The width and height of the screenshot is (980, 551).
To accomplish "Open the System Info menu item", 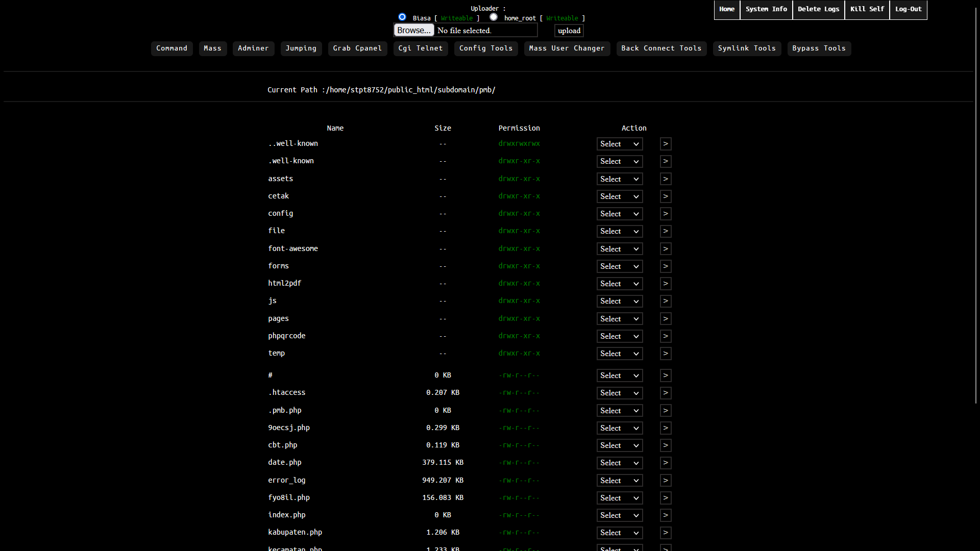I will point(766,10).
